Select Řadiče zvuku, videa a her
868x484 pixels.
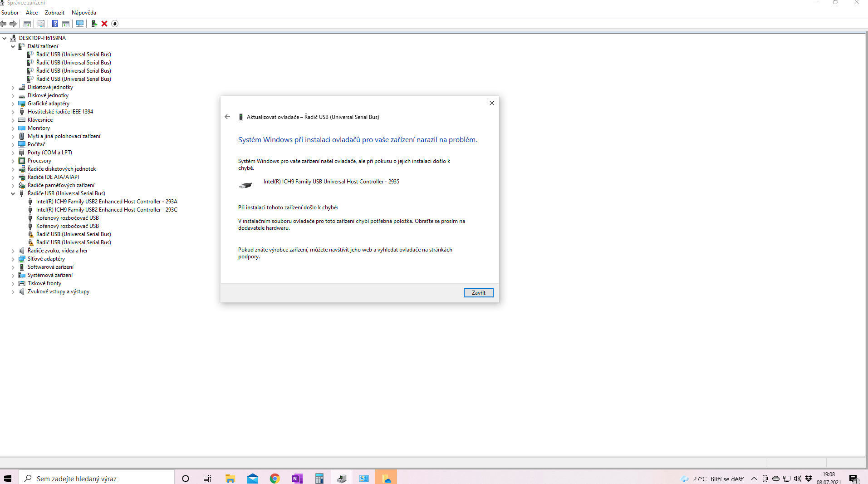click(58, 251)
